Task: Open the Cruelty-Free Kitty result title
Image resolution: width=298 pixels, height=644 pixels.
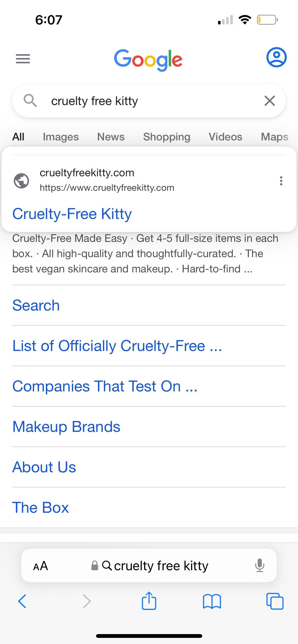Action: coord(72,214)
